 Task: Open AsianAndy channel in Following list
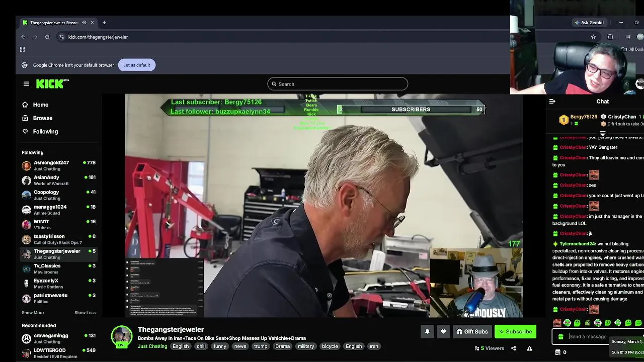point(58,180)
